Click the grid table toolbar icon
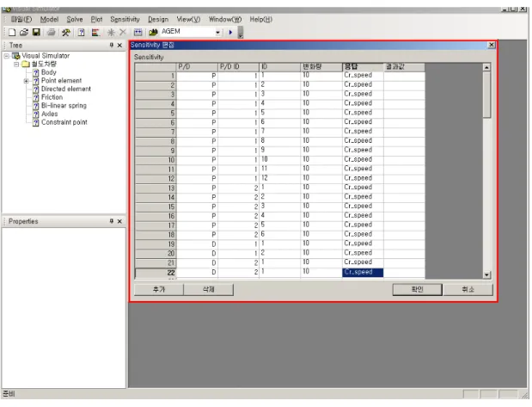 tap(138, 33)
